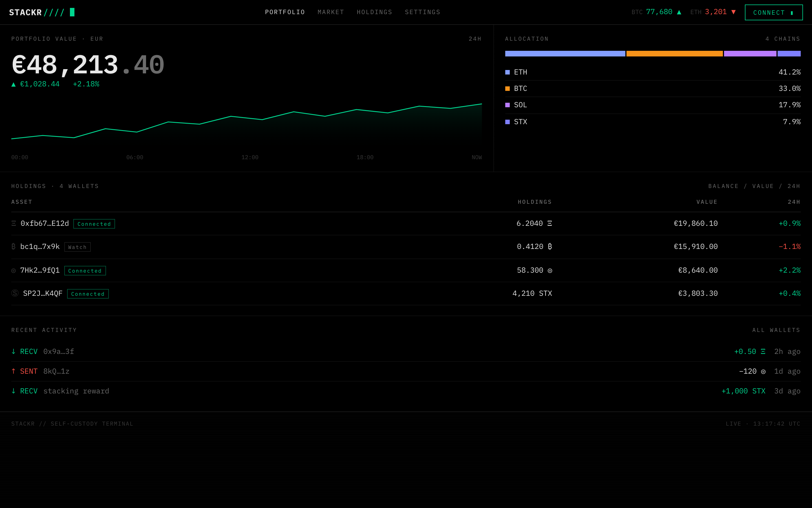Click the blue ETH segment of allocation bar
This screenshot has width=812, height=508.
565,54
